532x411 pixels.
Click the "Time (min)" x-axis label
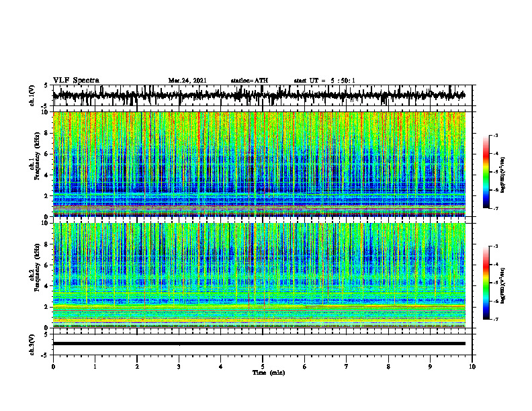click(x=269, y=373)
